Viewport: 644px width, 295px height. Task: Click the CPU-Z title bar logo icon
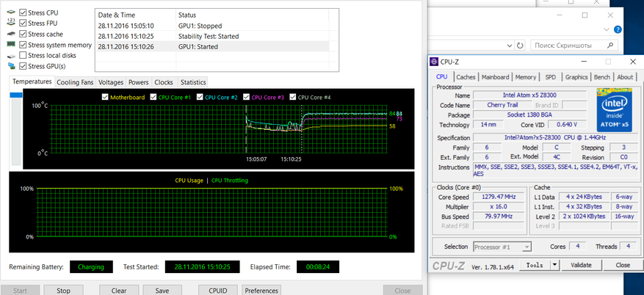434,62
